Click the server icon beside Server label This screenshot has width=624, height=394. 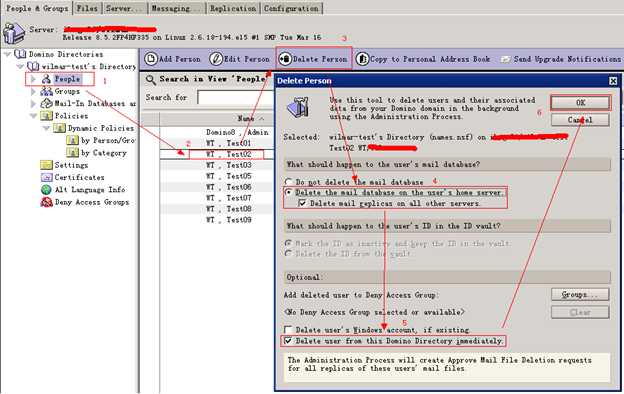pos(14,33)
